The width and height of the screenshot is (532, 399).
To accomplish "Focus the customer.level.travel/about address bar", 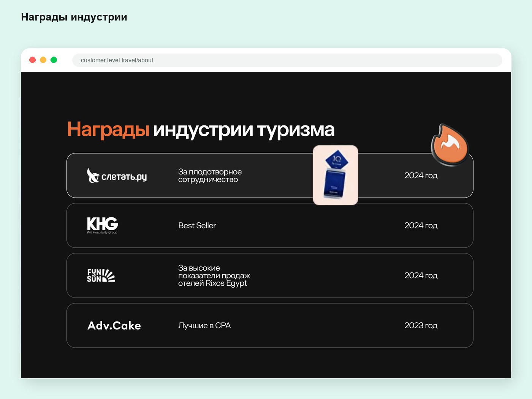I will pyautogui.click(x=287, y=60).
